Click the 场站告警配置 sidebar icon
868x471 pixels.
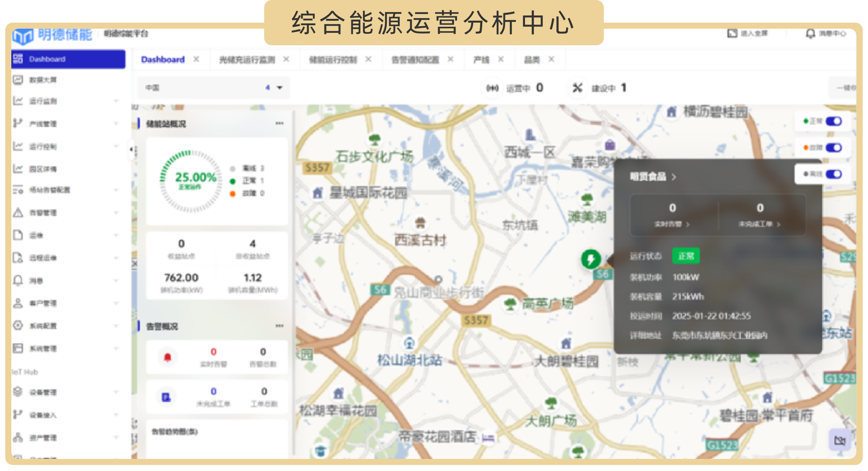18,190
